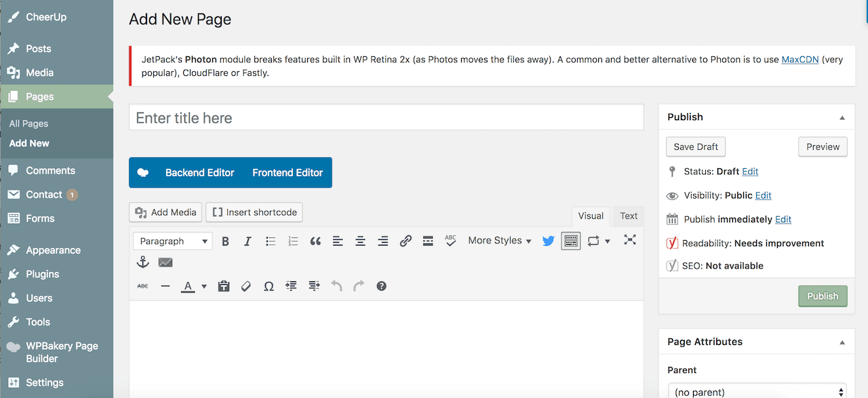Click the Save Draft button
Image resolution: width=868 pixels, height=398 pixels.
pos(695,146)
